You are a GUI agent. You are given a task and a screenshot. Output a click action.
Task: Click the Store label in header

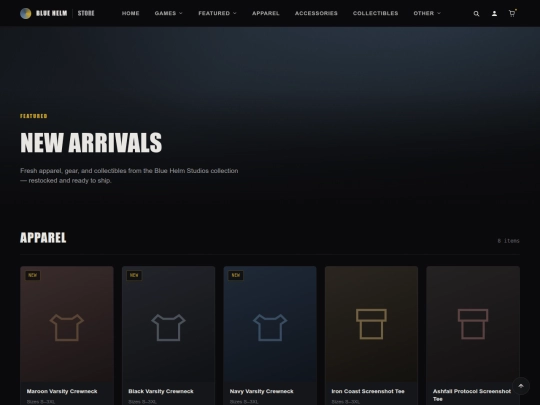86,13
